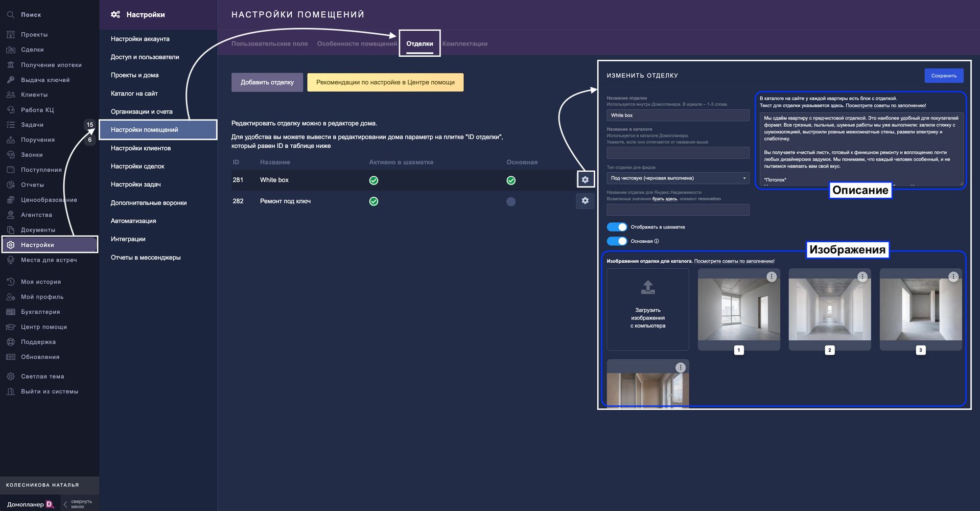The height and width of the screenshot is (511, 980).
Task: Open settings gear for Ремонт под ключ row
Action: click(585, 201)
